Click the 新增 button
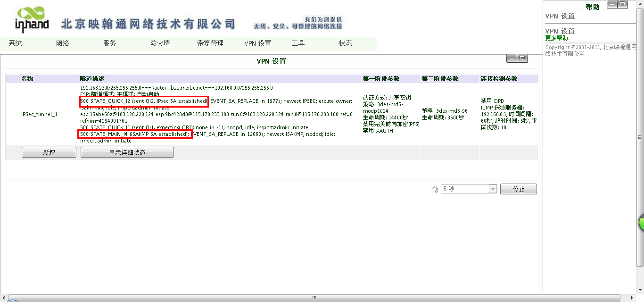Image resolution: width=644 pixels, height=302 pixels. tap(49, 152)
